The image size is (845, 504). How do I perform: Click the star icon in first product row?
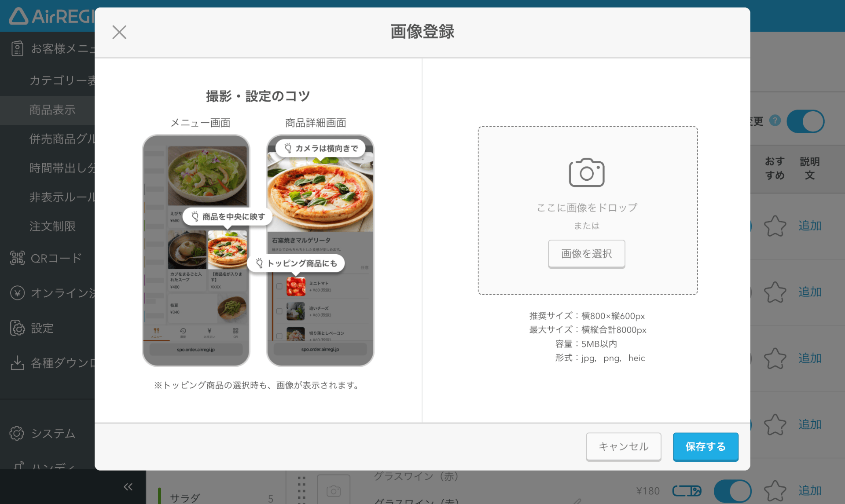click(x=775, y=226)
